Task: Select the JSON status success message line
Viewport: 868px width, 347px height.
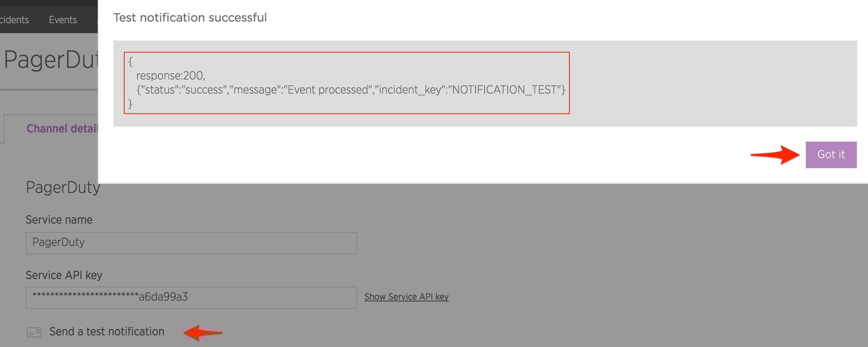Action: click(x=350, y=90)
